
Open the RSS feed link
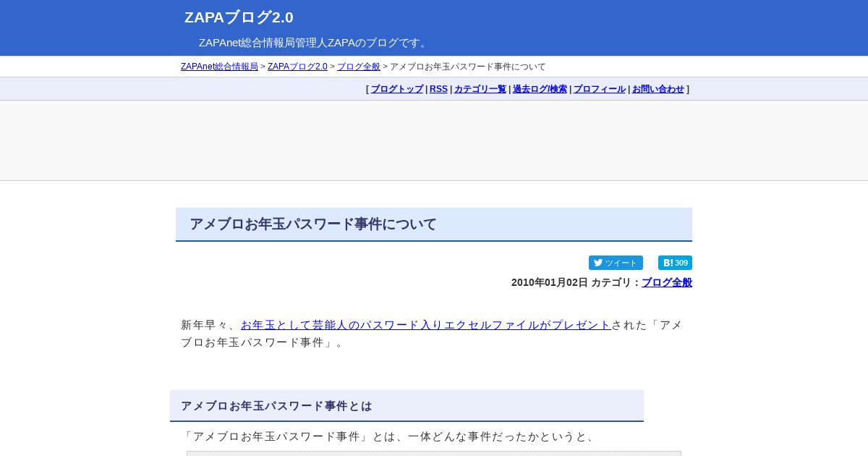coord(438,89)
